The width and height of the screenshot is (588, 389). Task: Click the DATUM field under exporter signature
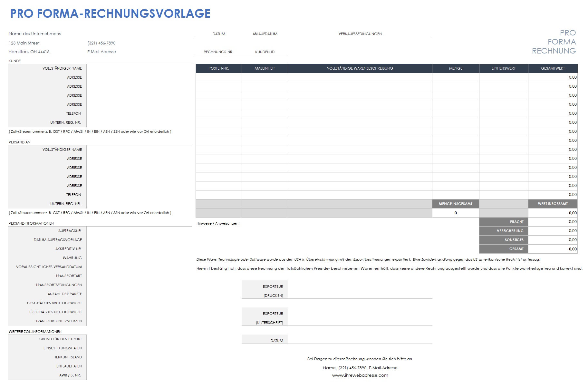360,339
